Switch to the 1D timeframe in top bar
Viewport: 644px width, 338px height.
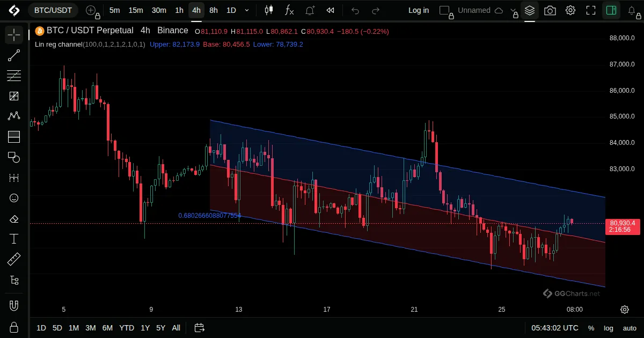[231, 10]
